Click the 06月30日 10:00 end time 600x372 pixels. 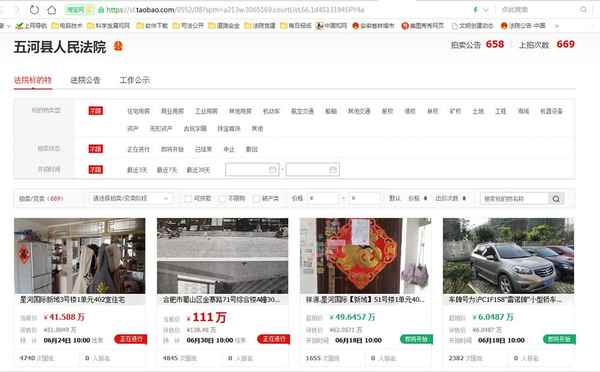(210, 340)
